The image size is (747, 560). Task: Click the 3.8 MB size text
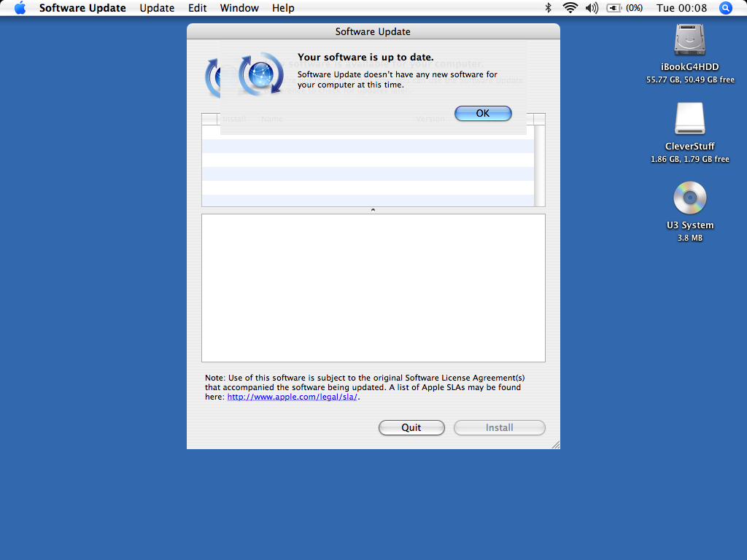[x=690, y=238]
